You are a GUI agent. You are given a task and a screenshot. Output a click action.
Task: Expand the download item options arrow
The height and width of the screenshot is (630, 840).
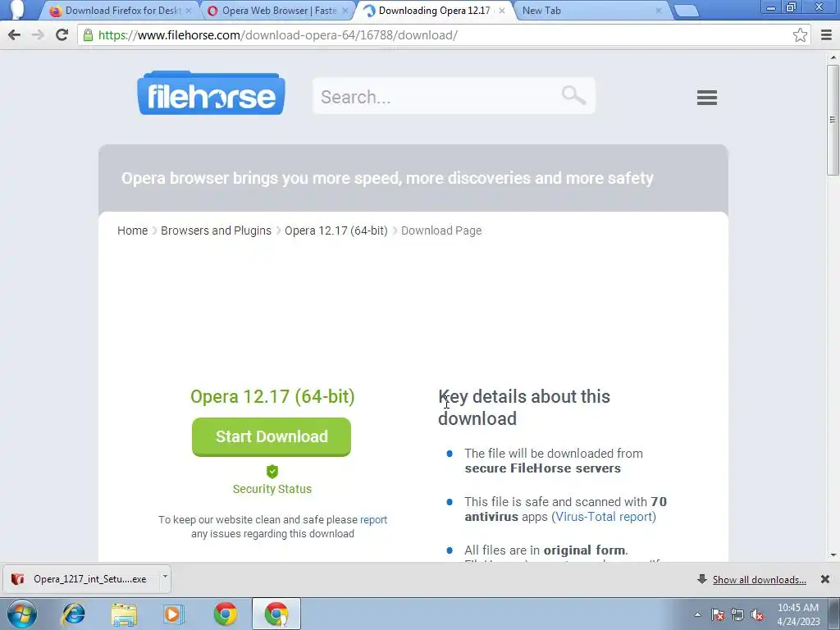tap(165, 577)
